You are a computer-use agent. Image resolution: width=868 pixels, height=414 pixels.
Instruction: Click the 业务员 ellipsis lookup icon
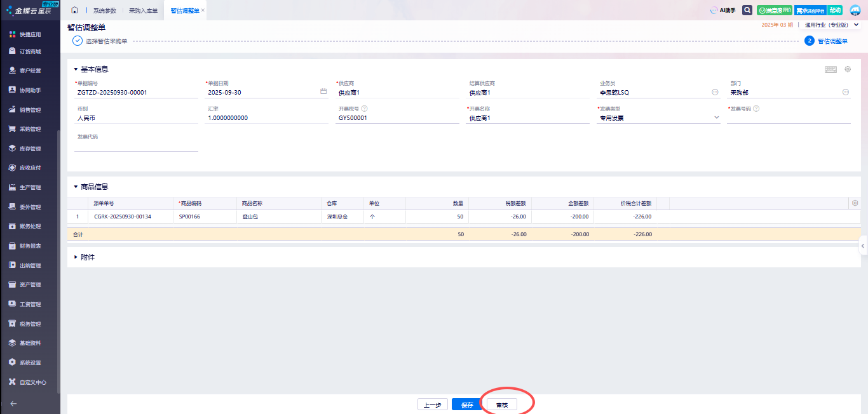(x=715, y=92)
